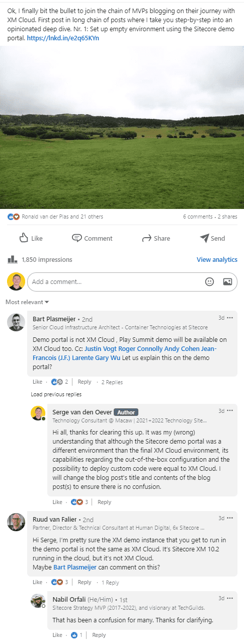Open View analytics link
This screenshot has height=644, width=244.
217,260
